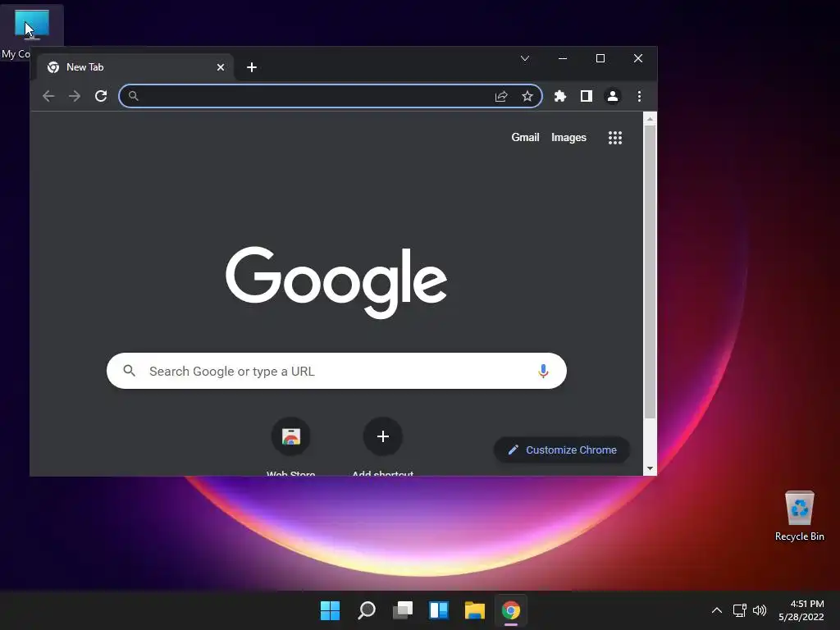Maximize the Chrome window
The height and width of the screenshot is (630, 840).
pos(600,58)
